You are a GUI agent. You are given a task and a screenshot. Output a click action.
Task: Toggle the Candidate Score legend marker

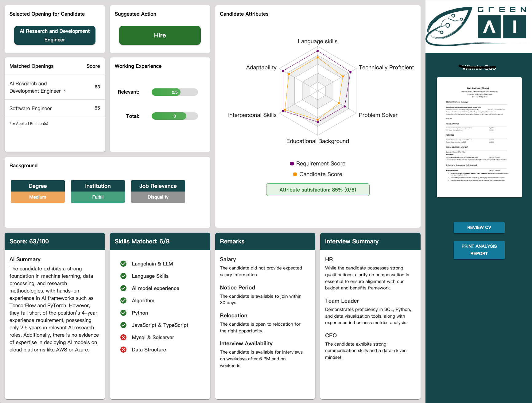295,174
